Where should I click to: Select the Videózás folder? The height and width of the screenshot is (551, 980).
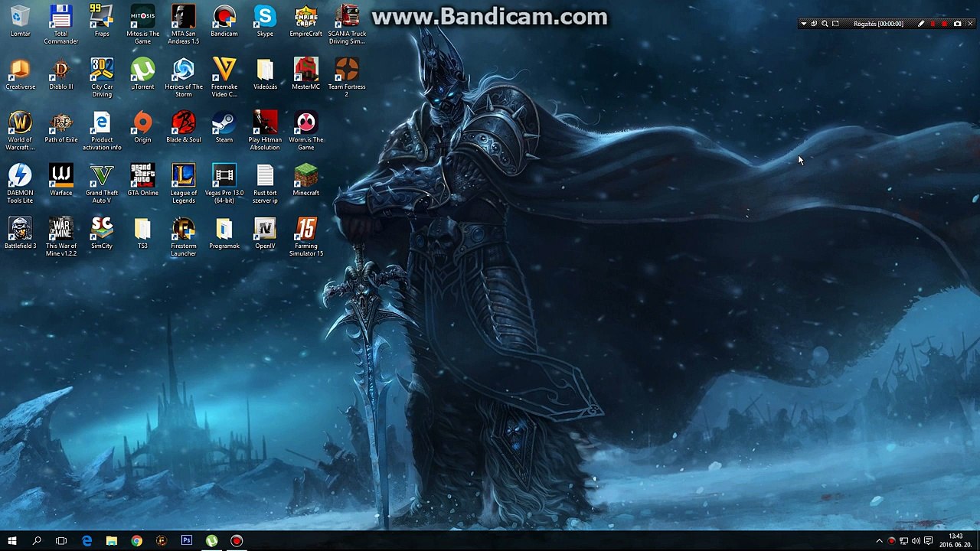[x=265, y=74]
